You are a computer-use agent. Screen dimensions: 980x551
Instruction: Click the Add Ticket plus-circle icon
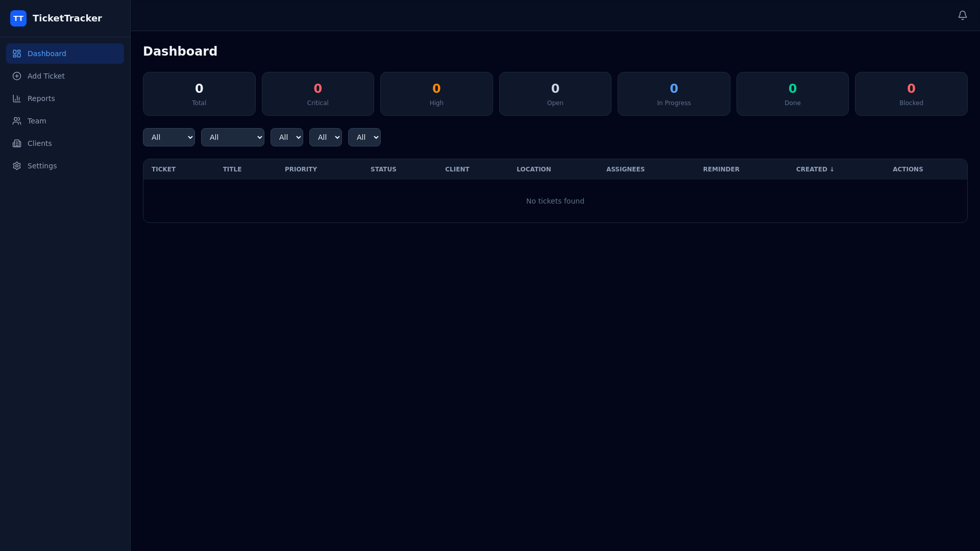[17, 76]
